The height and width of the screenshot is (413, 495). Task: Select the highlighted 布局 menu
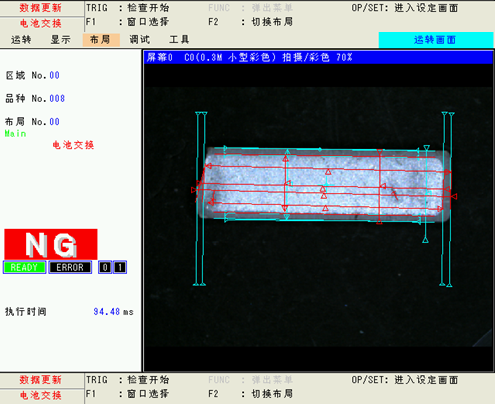tap(101, 40)
